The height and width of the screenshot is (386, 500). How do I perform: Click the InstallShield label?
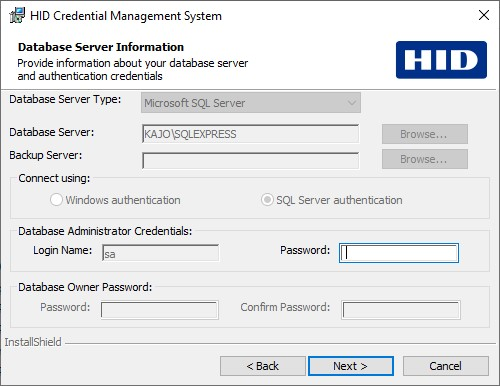coord(33,342)
